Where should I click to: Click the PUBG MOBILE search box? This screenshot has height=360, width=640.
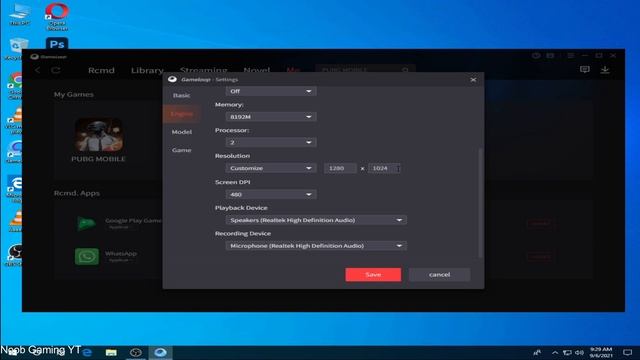click(364, 70)
